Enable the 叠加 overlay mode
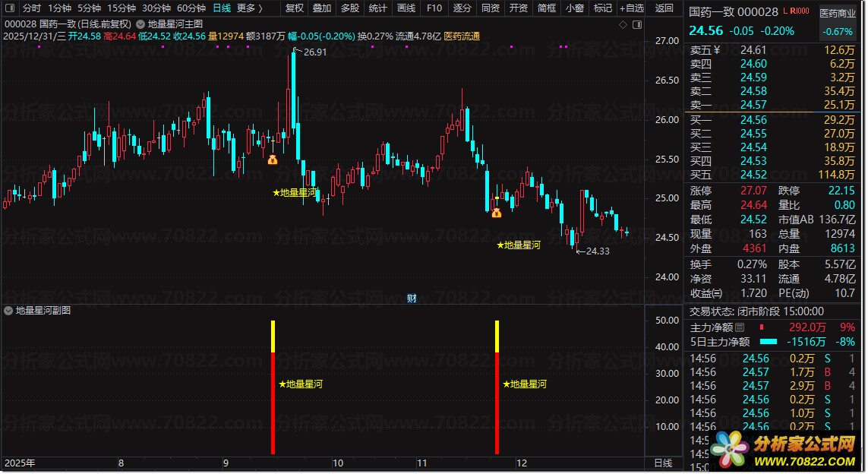868x474 pixels. point(322,8)
